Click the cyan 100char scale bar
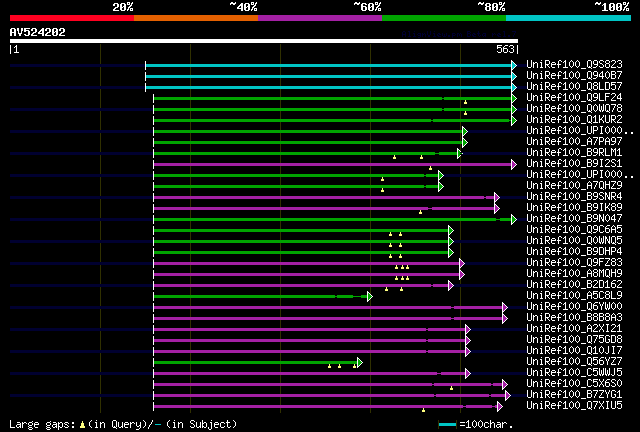This screenshot has width=640, height=432. tap(447, 425)
